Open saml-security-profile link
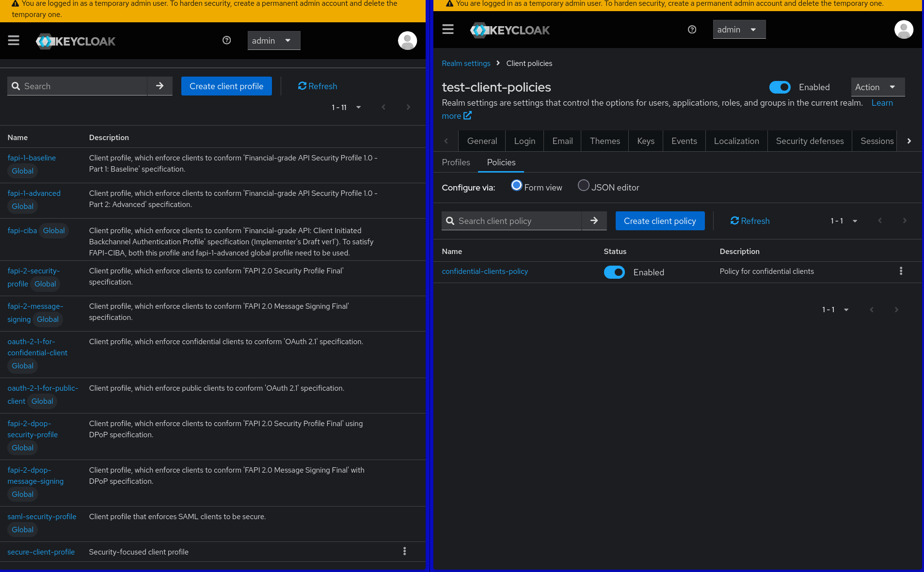924x572 pixels. click(x=42, y=517)
